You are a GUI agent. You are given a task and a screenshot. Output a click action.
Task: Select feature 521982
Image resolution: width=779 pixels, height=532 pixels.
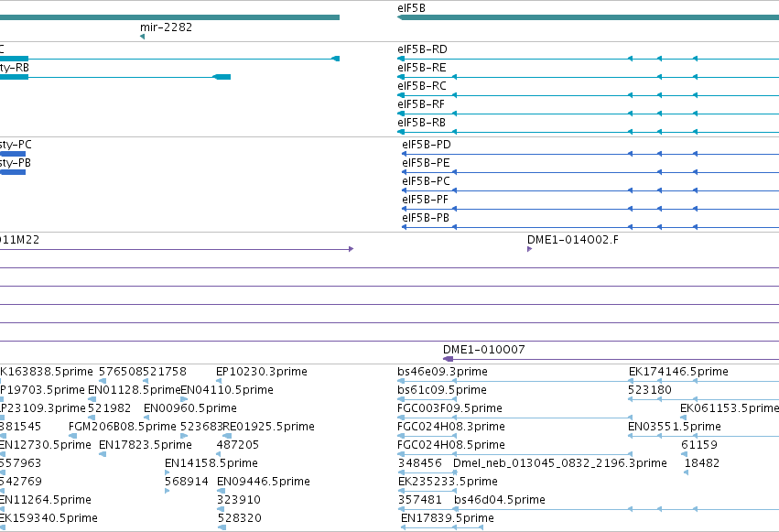[x=109, y=408]
